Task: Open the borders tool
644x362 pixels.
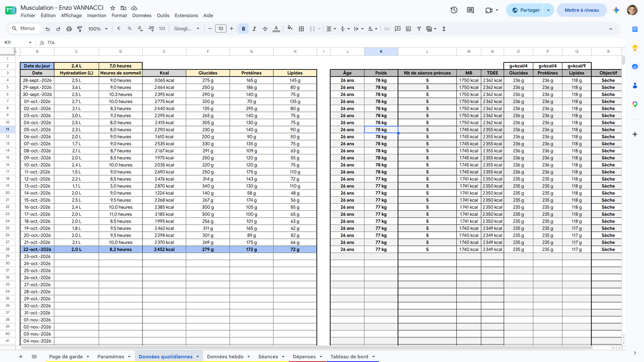Action: point(302,29)
